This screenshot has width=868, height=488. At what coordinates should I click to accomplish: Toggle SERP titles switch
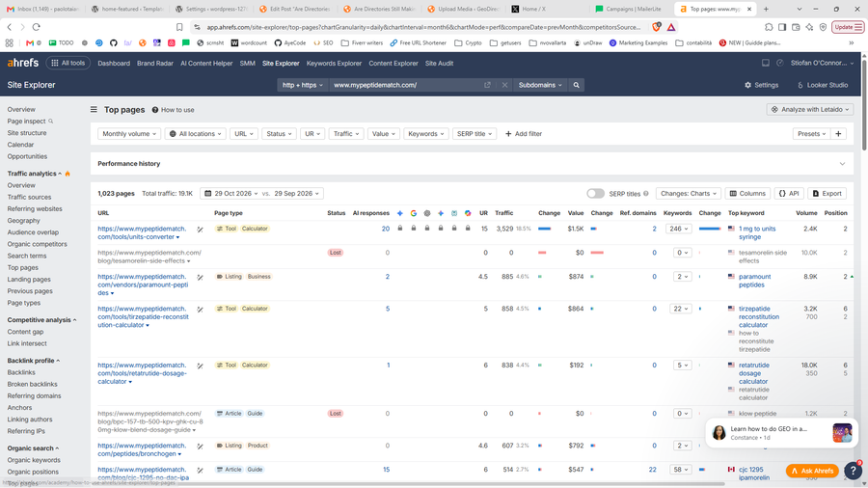pyautogui.click(x=595, y=194)
